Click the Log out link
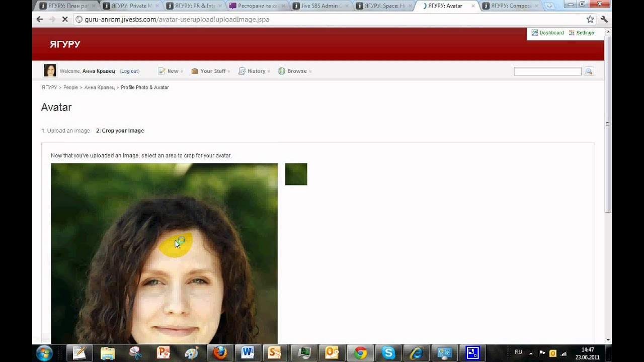 (130, 71)
